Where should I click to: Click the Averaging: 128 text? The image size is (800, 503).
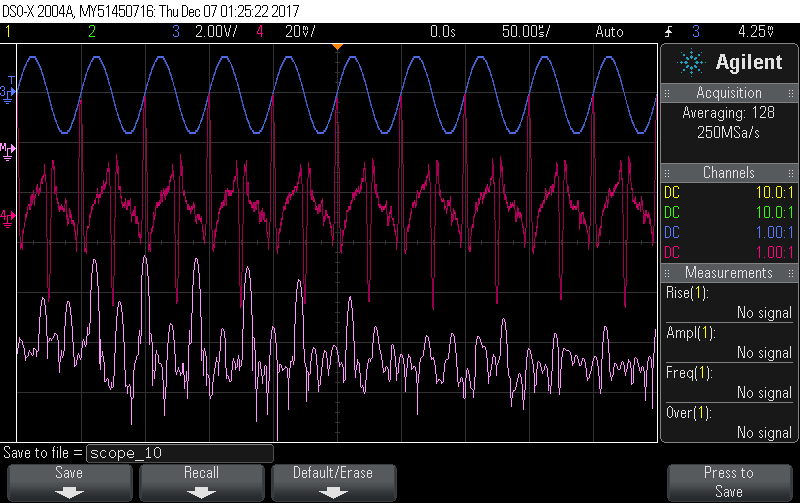coord(729,112)
